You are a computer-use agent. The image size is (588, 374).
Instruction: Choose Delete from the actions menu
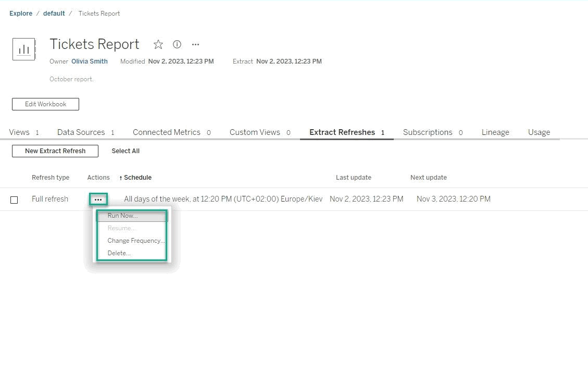(119, 253)
